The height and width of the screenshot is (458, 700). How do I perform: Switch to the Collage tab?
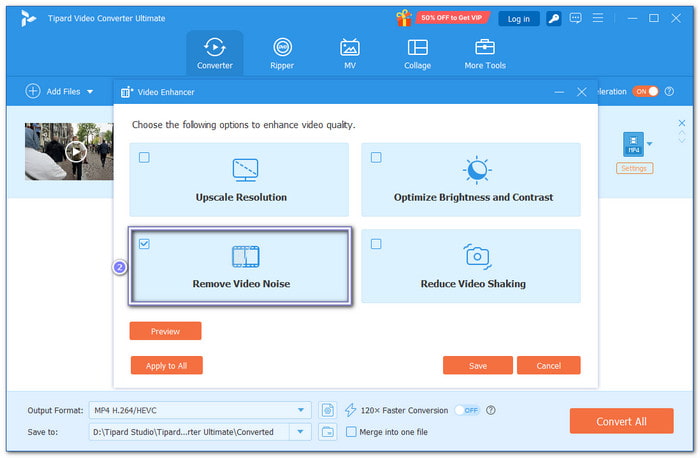(x=417, y=53)
